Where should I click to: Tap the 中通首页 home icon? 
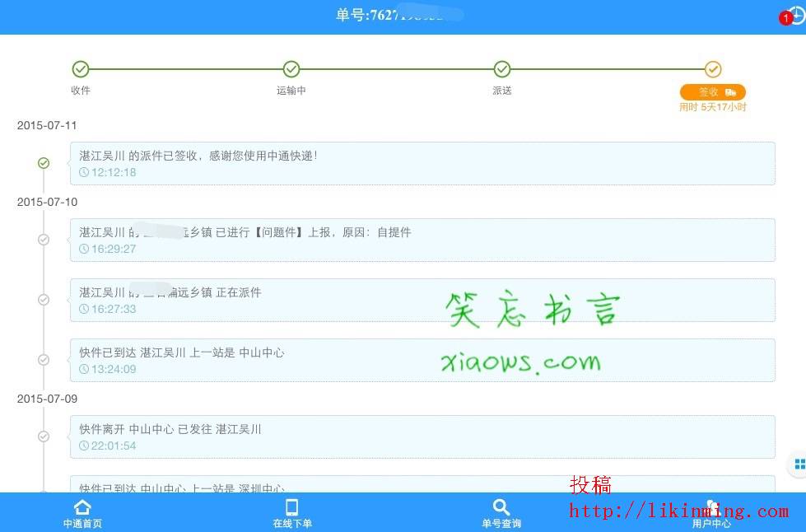point(82,508)
